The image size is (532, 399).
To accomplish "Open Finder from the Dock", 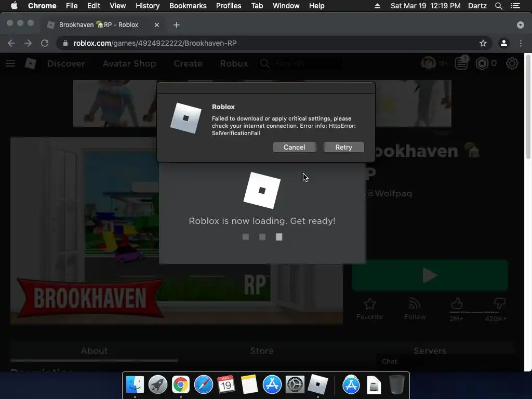I will point(135,385).
